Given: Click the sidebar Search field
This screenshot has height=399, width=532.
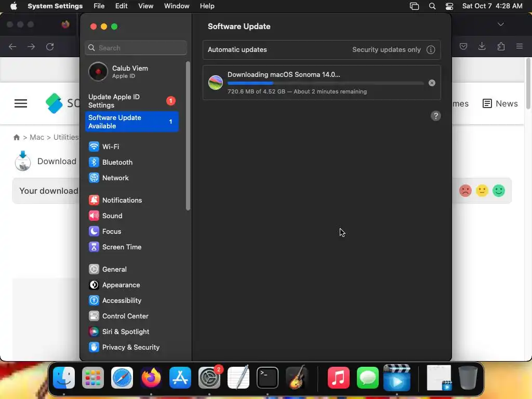Looking at the screenshot, I should (x=136, y=48).
